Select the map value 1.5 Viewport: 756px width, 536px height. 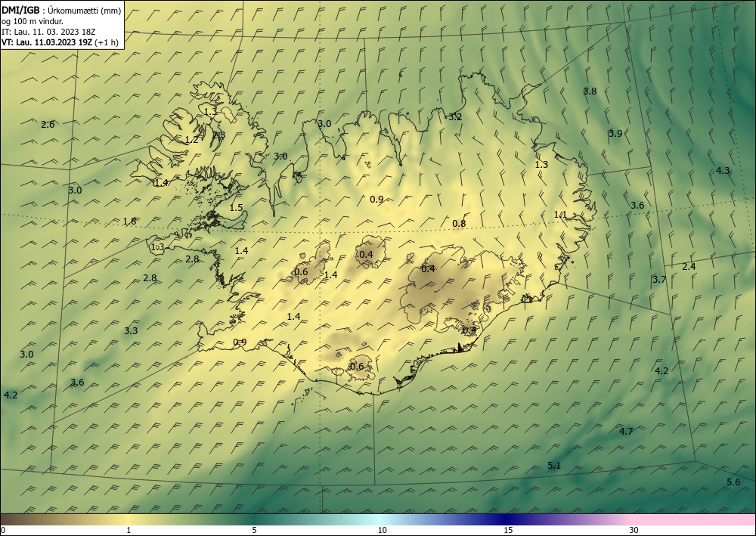[236, 208]
